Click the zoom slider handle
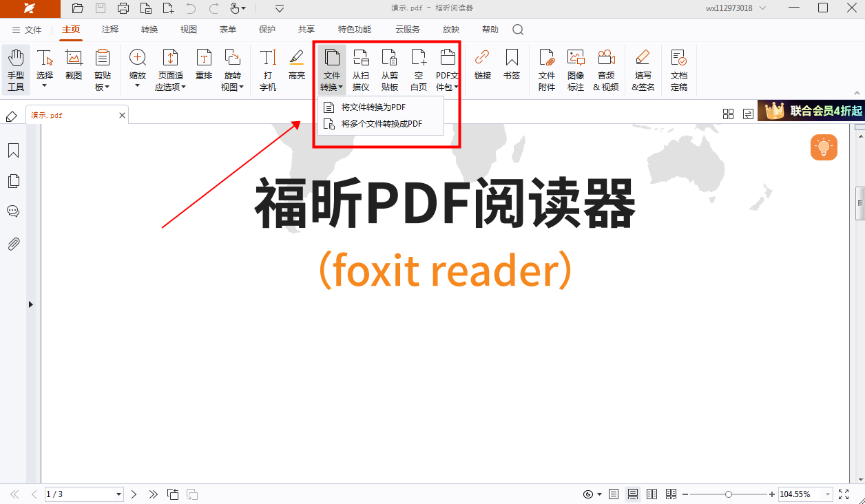Image resolution: width=865 pixels, height=504 pixels. (729, 494)
